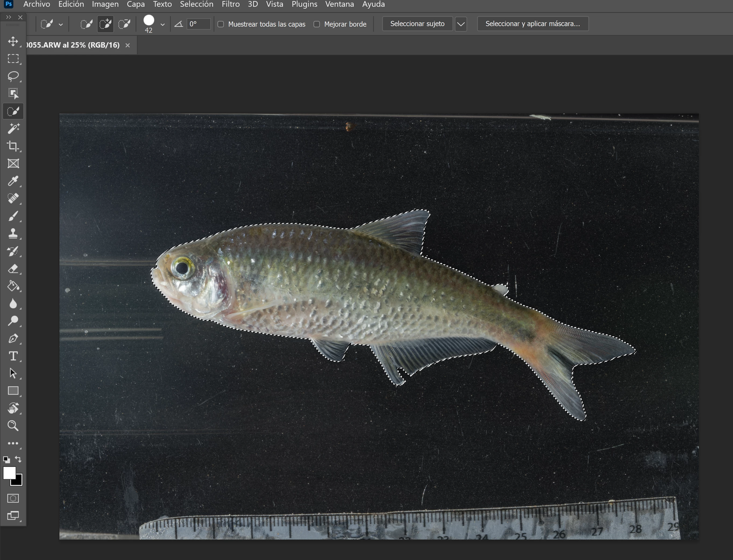Open the Filtro menu
The width and height of the screenshot is (733, 560).
click(x=230, y=4)
